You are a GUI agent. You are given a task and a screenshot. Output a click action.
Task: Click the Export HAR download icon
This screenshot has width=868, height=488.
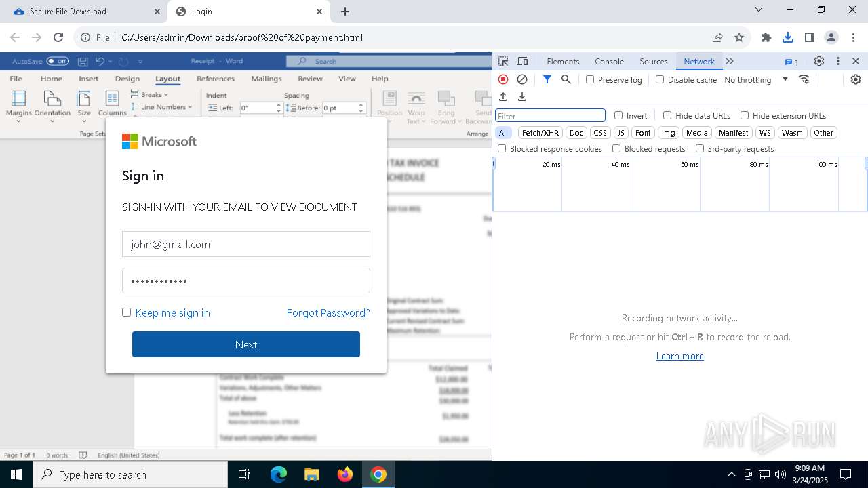[522, 97]
